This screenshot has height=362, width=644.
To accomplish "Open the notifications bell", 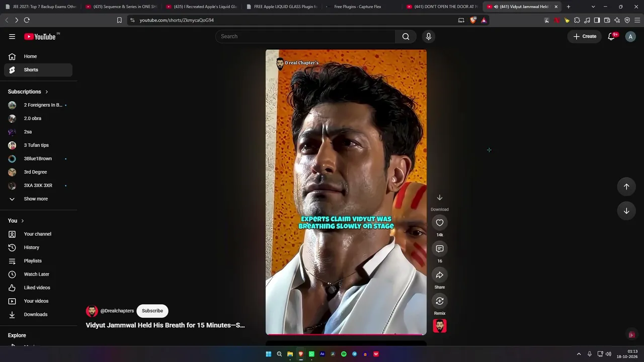I will click(611, 36).
